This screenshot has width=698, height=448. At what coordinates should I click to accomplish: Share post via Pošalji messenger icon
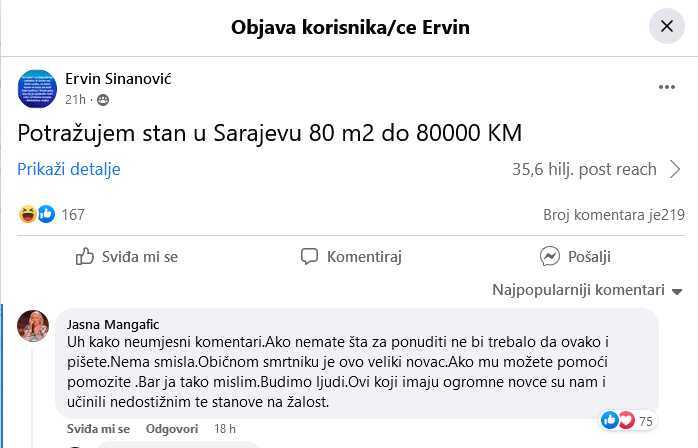(x=575, y=257)
